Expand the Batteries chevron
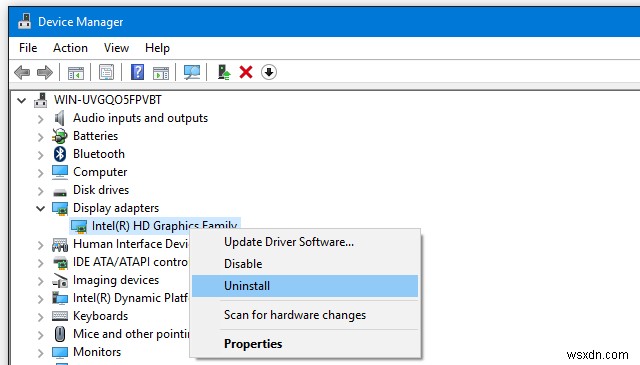640x365 pixels. tap(40, 137)
